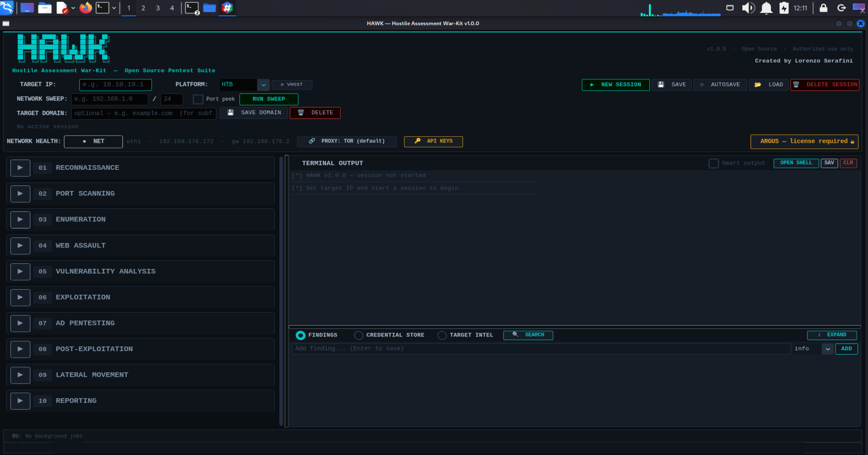The height and width of the screenshot is (455, 868).
Task: Click the volume speaker icon
Action: 748,8
